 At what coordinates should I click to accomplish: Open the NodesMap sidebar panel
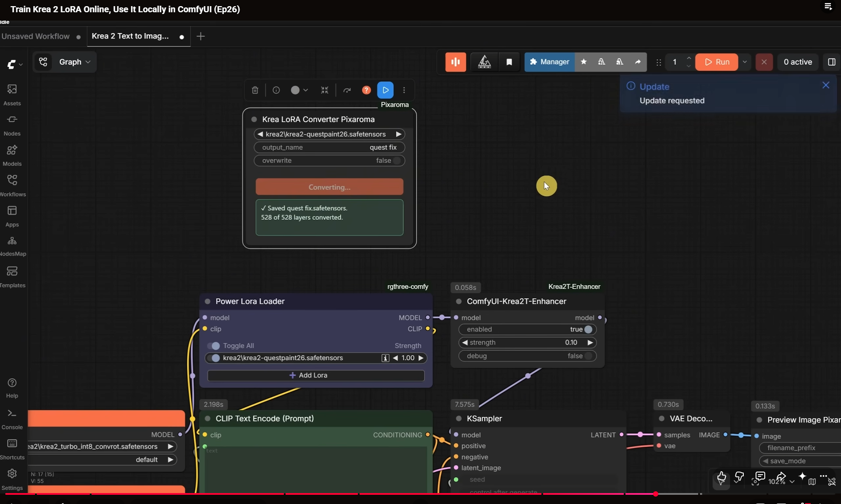pyautogui.click(x=12, y=246)
